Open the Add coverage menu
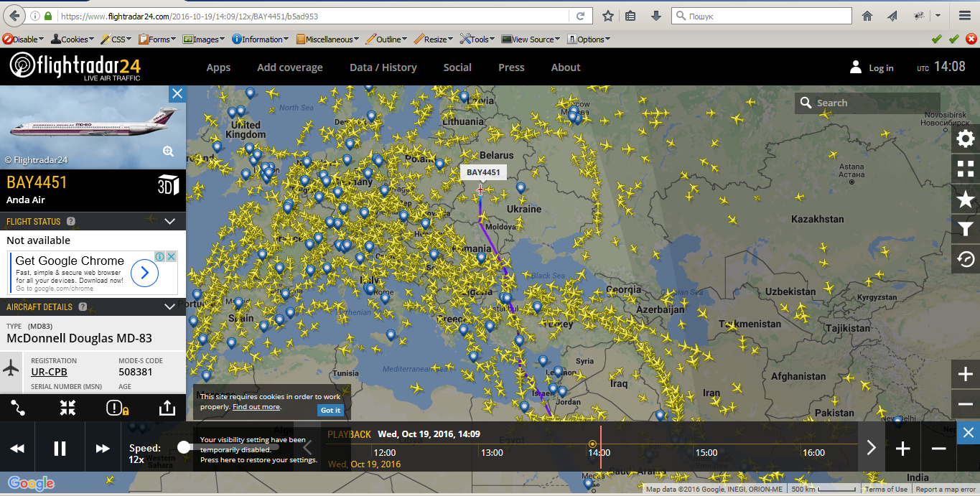This screenshot has width=980, height=496. (x=289, y=67)
